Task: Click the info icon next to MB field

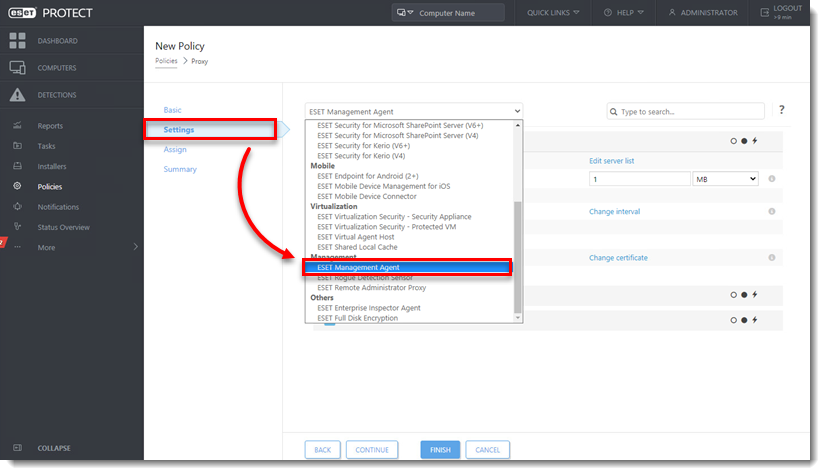Action: point(772,179)
